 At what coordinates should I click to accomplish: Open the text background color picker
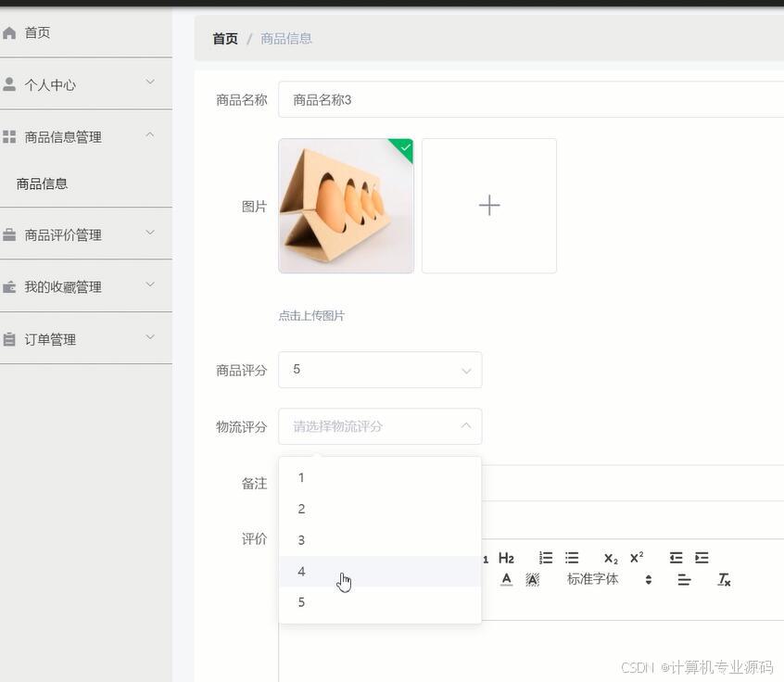[533, 579]
